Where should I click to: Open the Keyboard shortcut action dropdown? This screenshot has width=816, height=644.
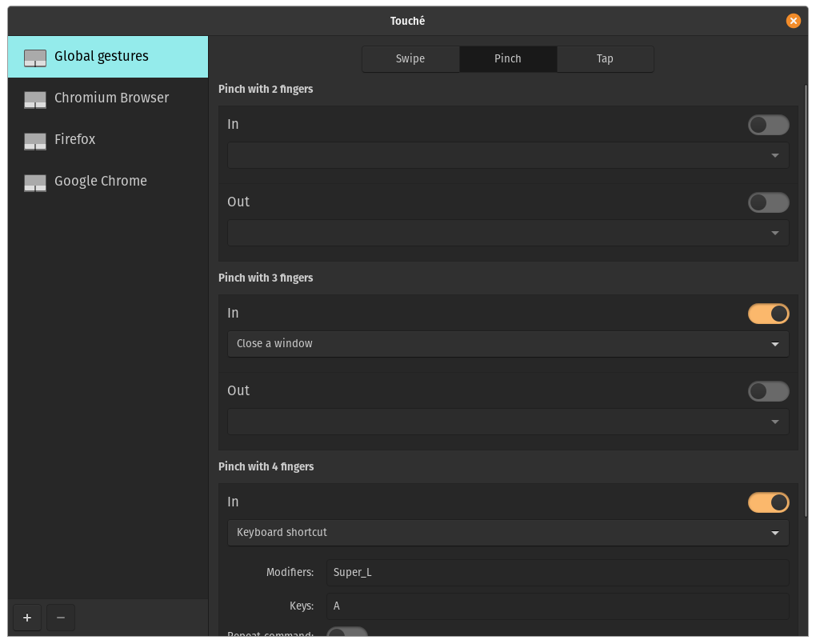point(508,533)
